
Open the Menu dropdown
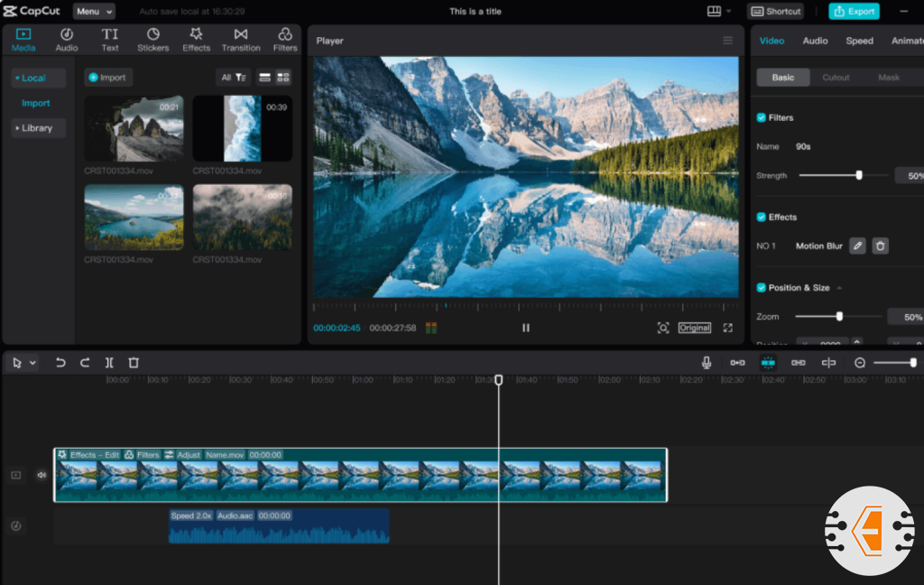[x=94, y=12]
